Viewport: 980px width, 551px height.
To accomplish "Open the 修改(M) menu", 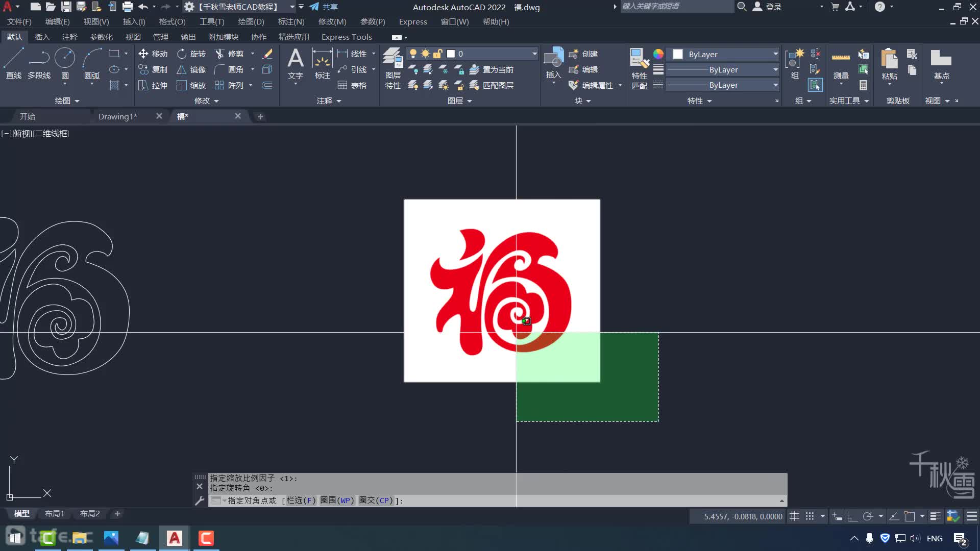I will tap(332, 21).
